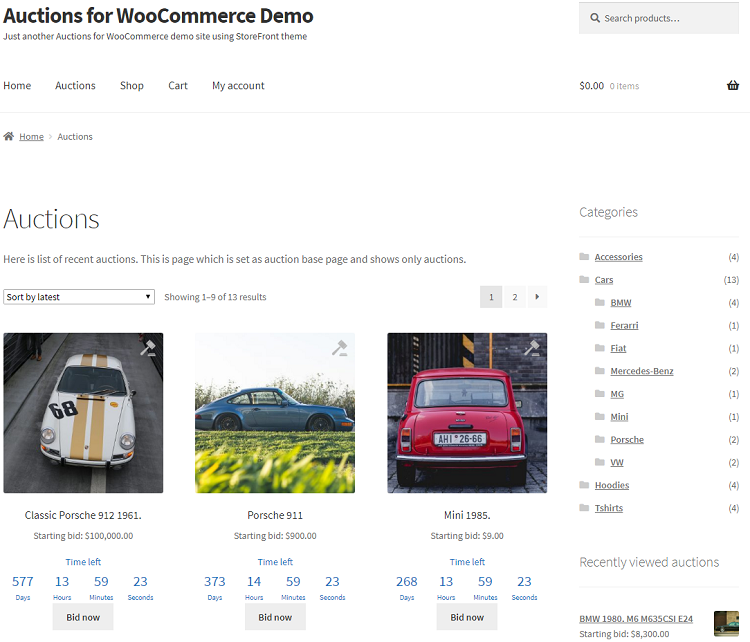Open the Cart menu item
Viewport: 750px width, 642px height.
coord(178,86)
